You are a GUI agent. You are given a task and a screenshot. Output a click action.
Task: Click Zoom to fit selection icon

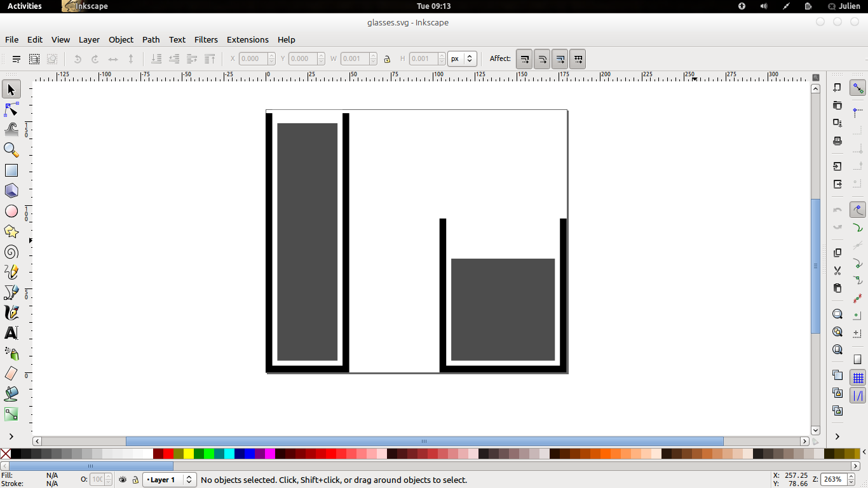point(837,314)
